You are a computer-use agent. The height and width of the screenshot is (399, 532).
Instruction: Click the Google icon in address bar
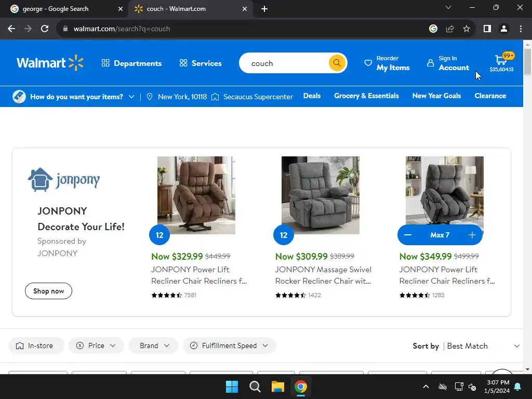pos(433,29)
